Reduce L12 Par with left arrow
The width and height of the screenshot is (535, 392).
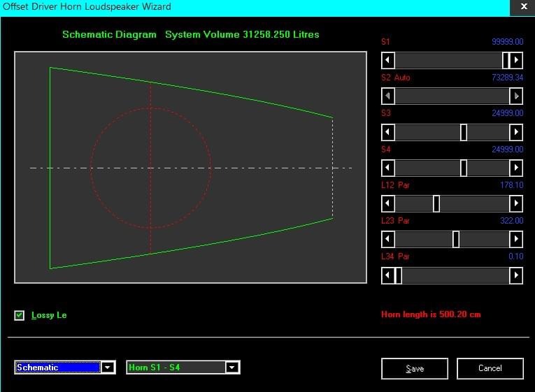(388, 203)
